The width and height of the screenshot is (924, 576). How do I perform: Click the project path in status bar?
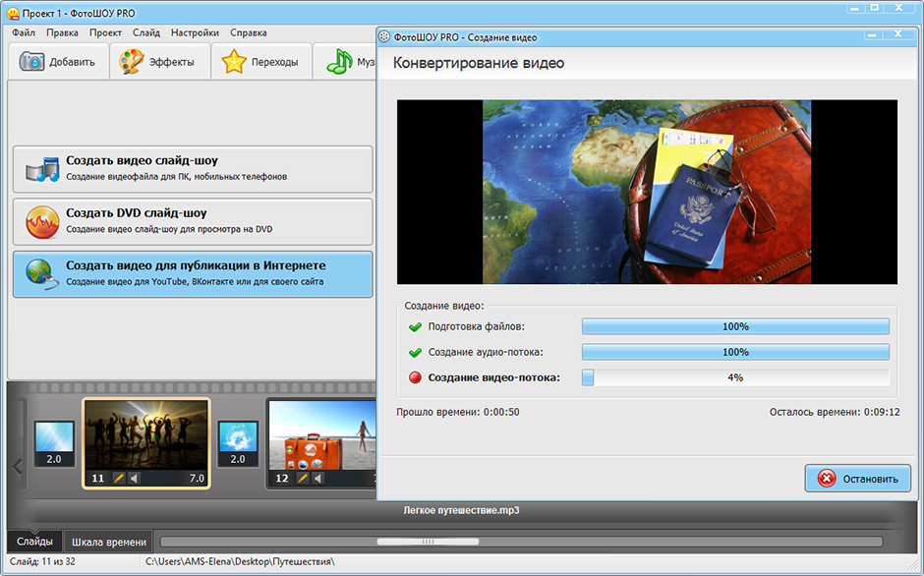click(x=241, y=562)
